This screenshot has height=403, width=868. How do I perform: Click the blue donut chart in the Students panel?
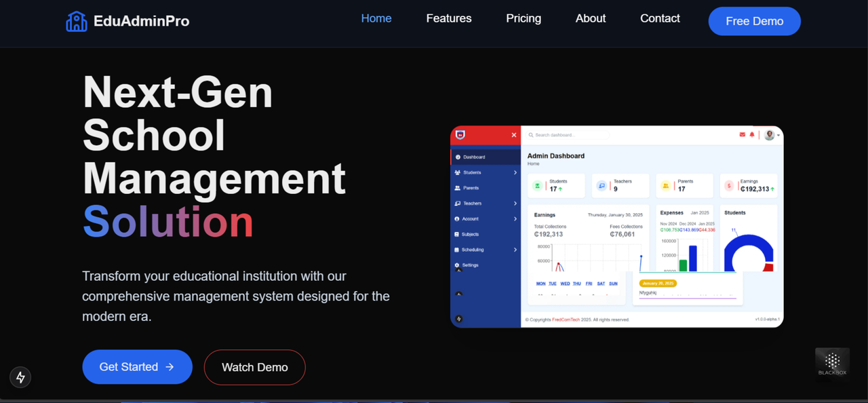click(x=748, y=240)
